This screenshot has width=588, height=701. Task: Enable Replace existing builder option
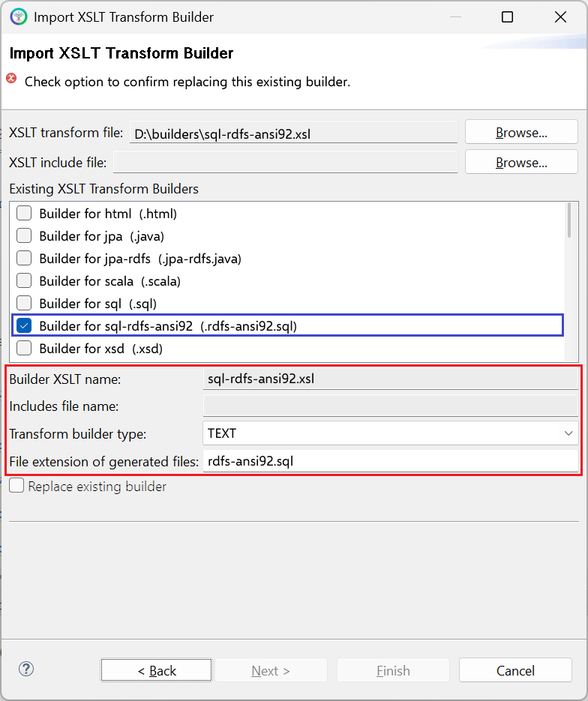[x=16, y=486]
